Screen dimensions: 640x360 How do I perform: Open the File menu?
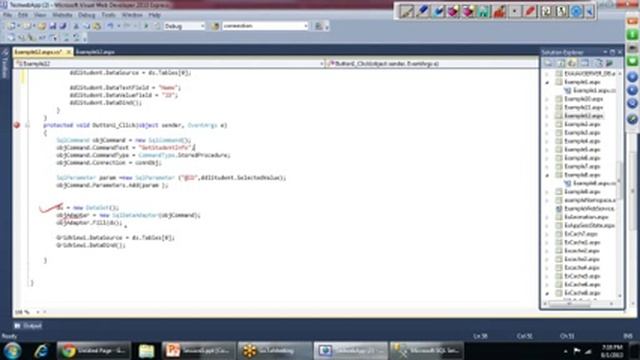7,15
